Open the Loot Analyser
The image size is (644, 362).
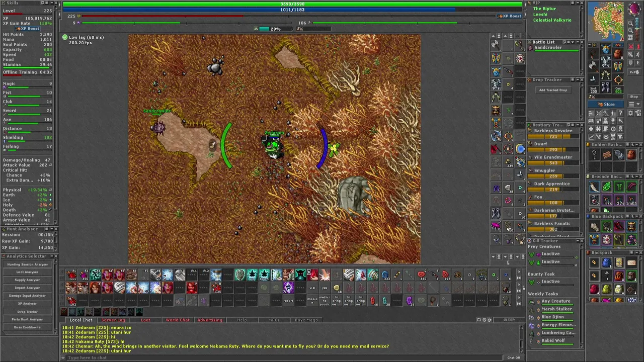click(27, 272)
